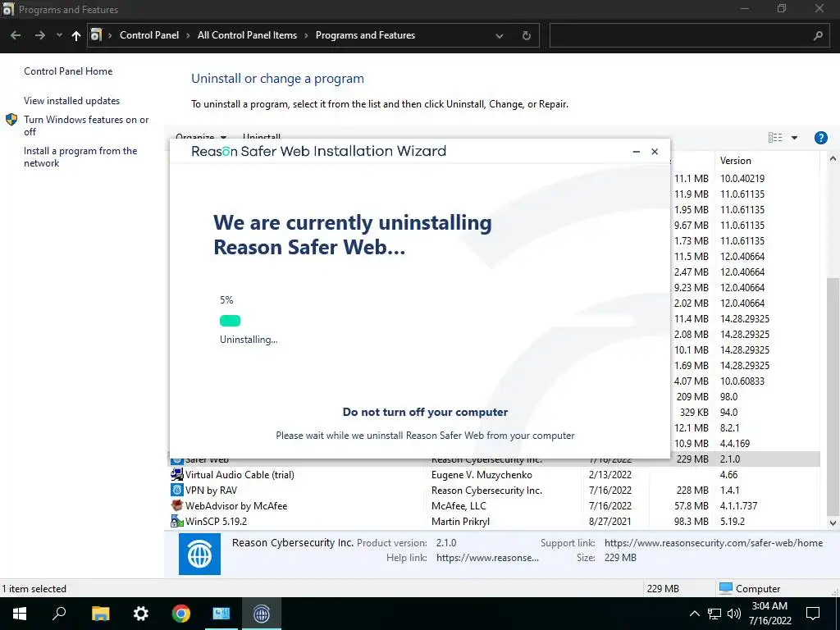Viewport: 840px width, 630px height.
Task: Click the Virtual Audio Cable icon
Action: [177, 475]
